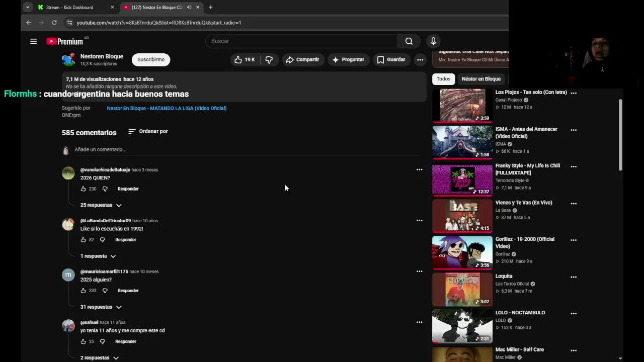Save video with Guardar button
The height and width of the screenshot is (362, 644).
click(391, 59)
